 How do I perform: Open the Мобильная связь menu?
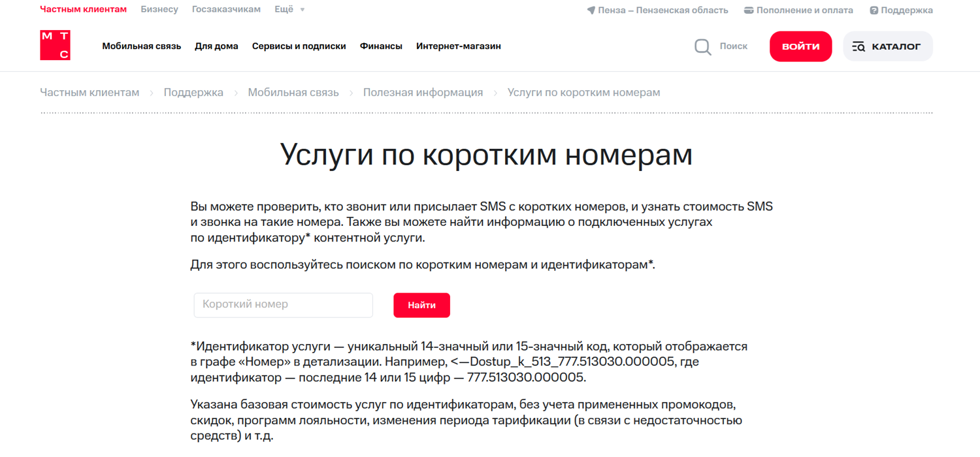click(x=142, y=46)
